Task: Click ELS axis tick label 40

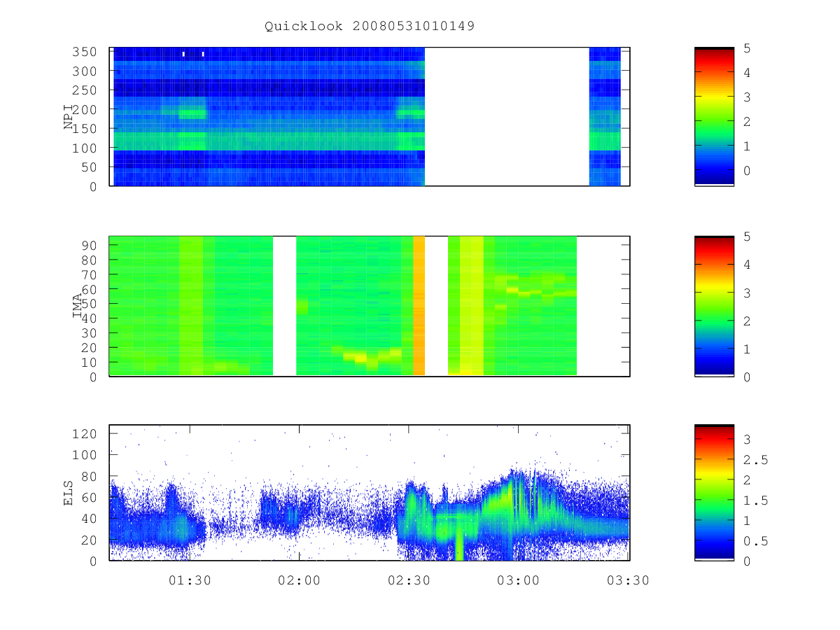Action: tap(90, 519)
